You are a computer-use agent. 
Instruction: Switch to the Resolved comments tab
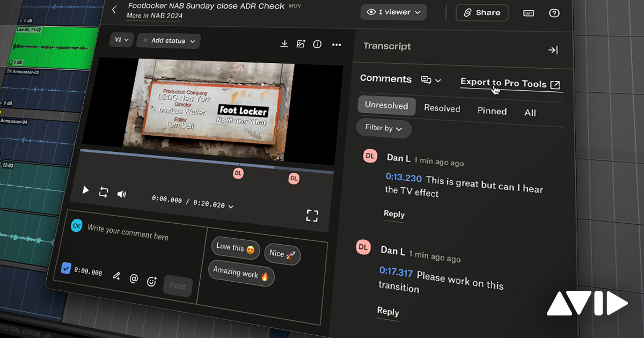coord(442,108)
